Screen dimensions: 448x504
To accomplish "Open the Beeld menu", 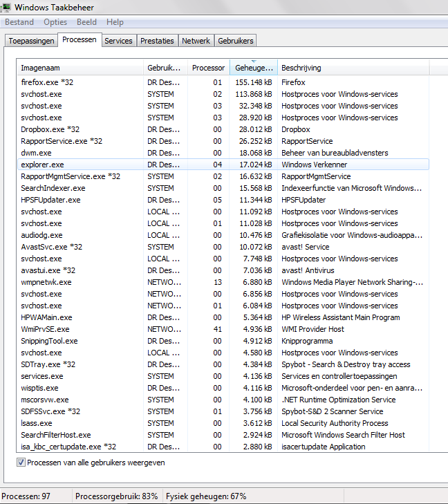I will (86, 22).
